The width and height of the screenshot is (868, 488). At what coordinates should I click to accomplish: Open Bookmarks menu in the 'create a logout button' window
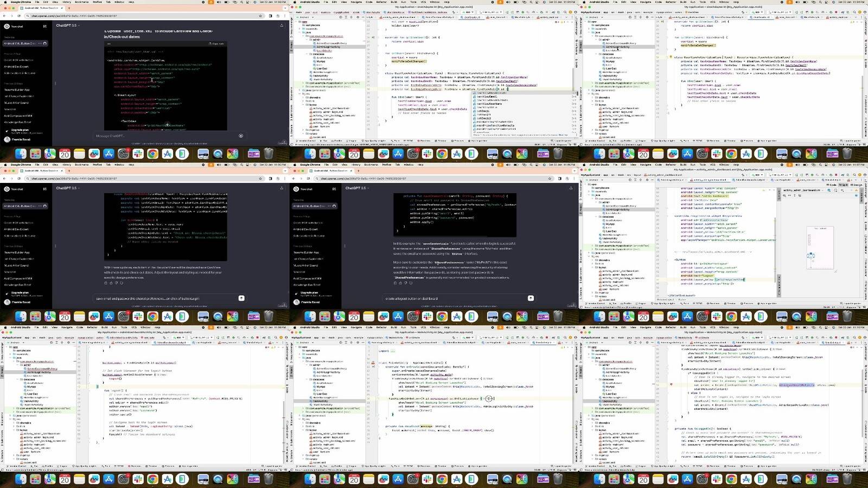tap(371, 164)
